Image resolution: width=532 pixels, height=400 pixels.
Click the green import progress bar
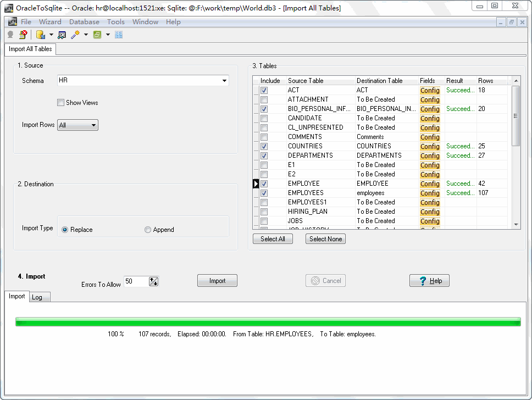click(x=268, y=321)
